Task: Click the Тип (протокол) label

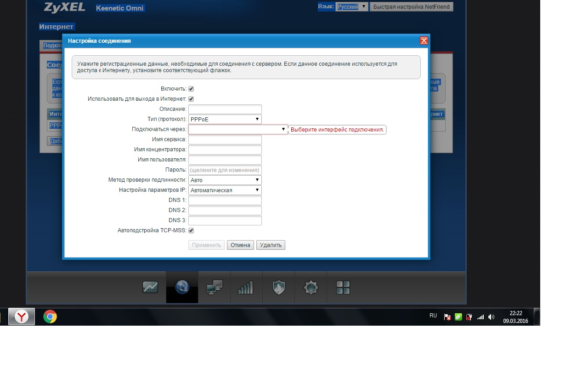Action: pos(167,120)
